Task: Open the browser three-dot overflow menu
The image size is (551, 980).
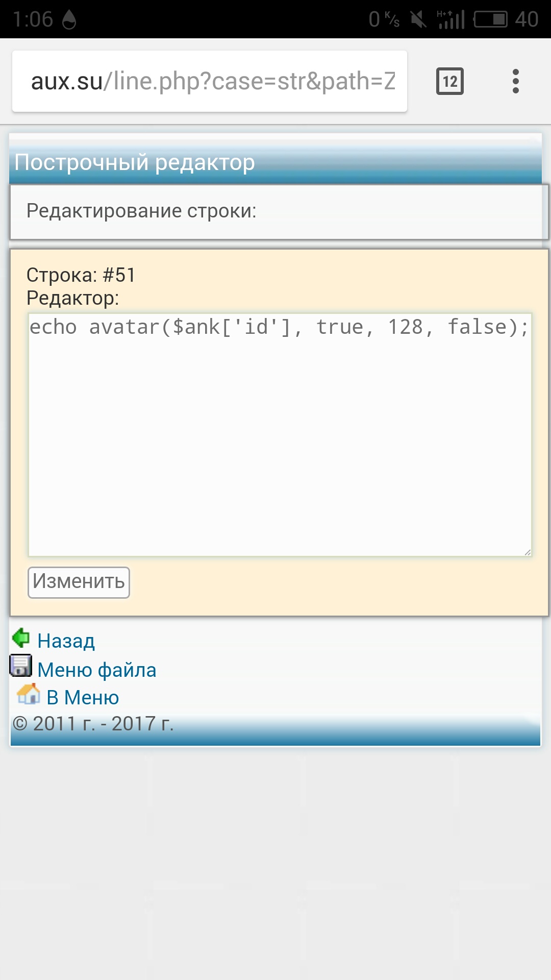Action: 516,81
